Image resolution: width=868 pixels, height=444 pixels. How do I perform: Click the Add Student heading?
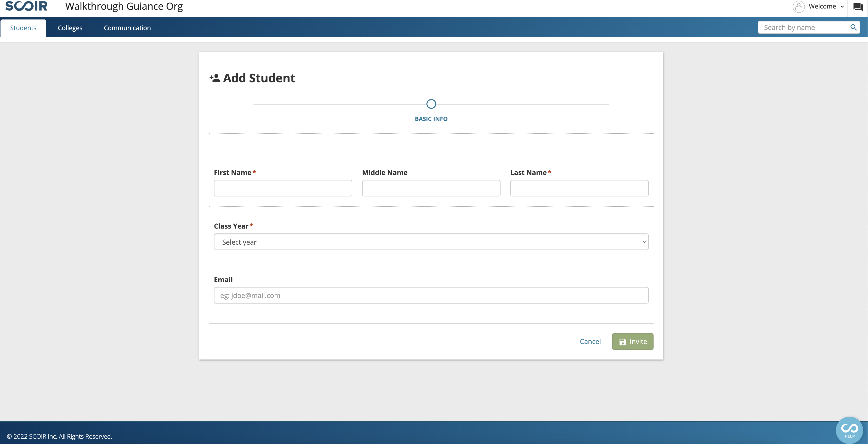point(259,78)
